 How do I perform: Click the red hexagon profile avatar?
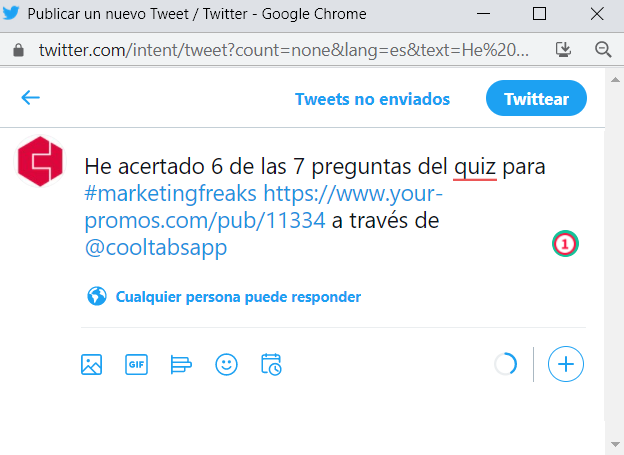point(40,161)
